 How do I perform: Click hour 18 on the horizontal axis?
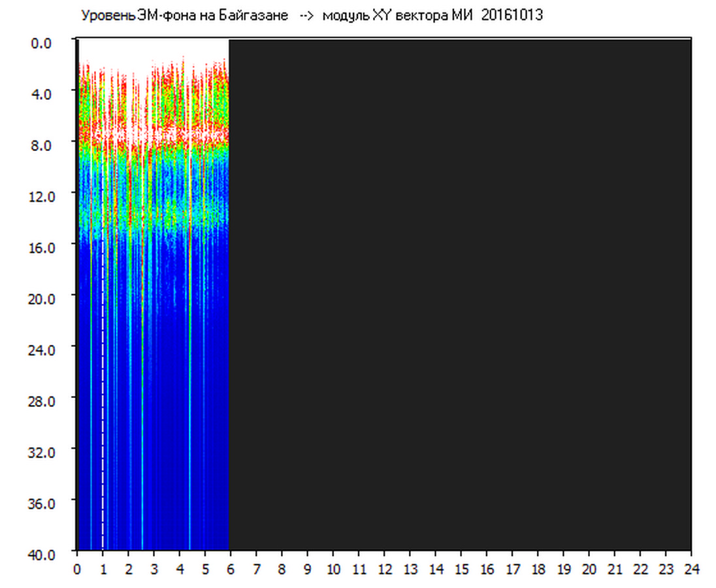pos(538,569)
